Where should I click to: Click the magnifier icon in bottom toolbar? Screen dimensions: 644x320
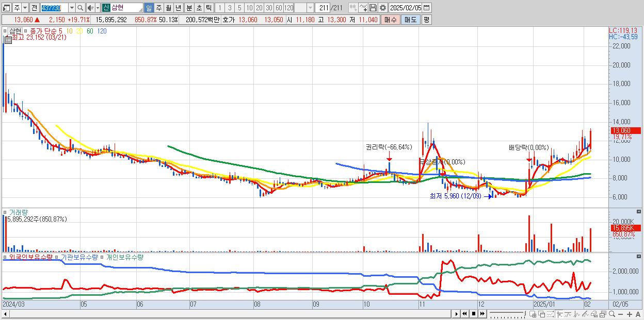coord(612,314)
